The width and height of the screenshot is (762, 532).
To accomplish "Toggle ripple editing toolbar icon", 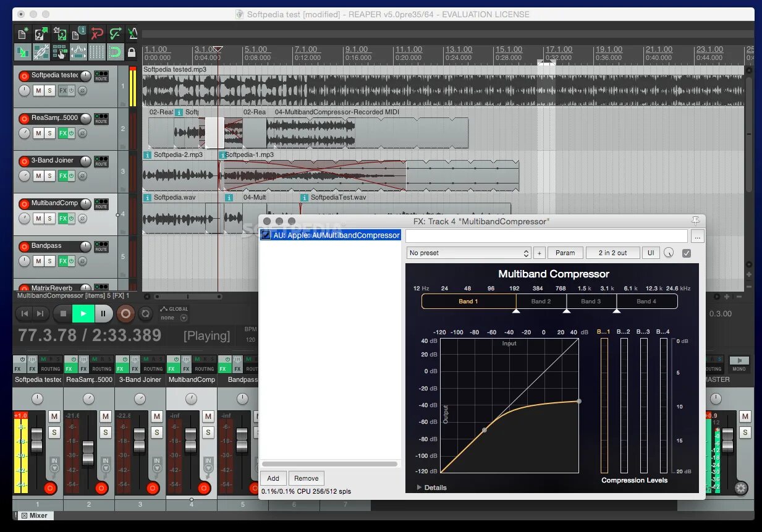I will click(60, 52).
